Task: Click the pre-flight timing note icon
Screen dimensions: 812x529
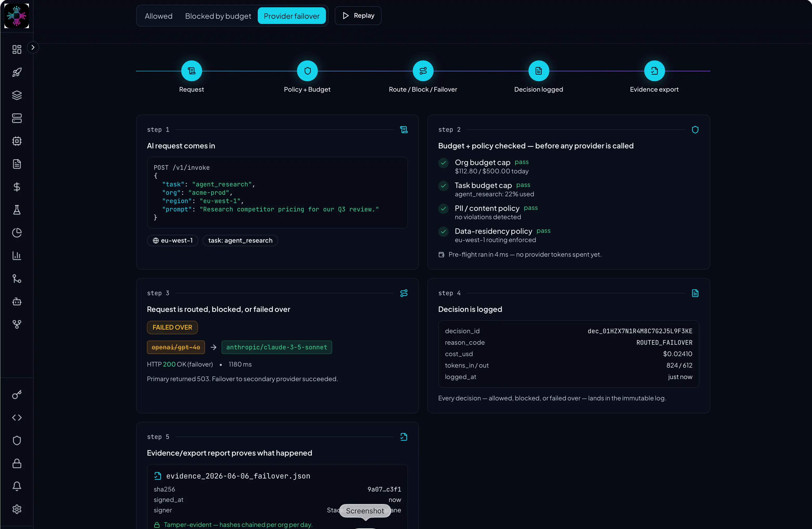Action: (x=441, y=255)
